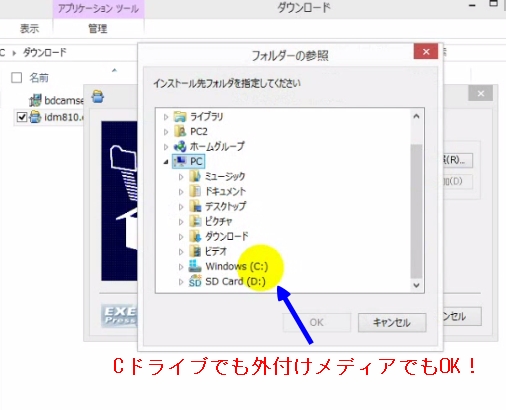The height and width of the screenshot is (410, 506).
Task: Click the Windows (C:) drive icon
Action: pyautogui.click(x=195, y=266)
